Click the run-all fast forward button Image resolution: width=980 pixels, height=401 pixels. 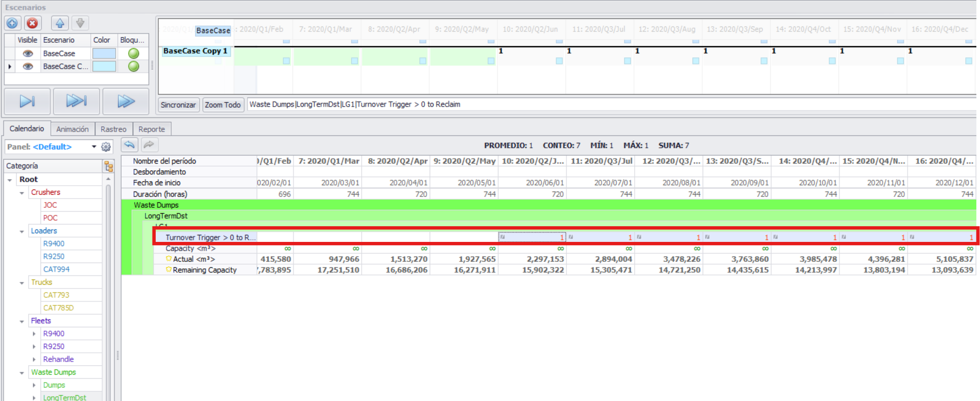pyautogui.click(x=126, y=101)
